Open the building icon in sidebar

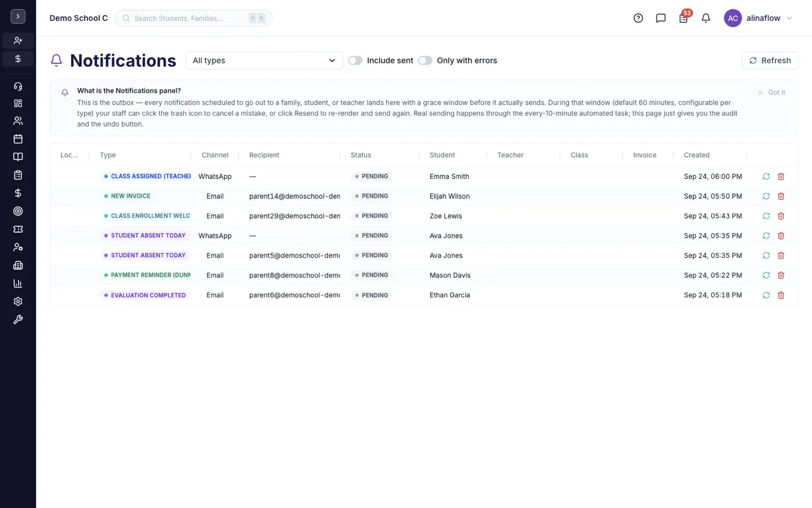click(x=18, y=265)
